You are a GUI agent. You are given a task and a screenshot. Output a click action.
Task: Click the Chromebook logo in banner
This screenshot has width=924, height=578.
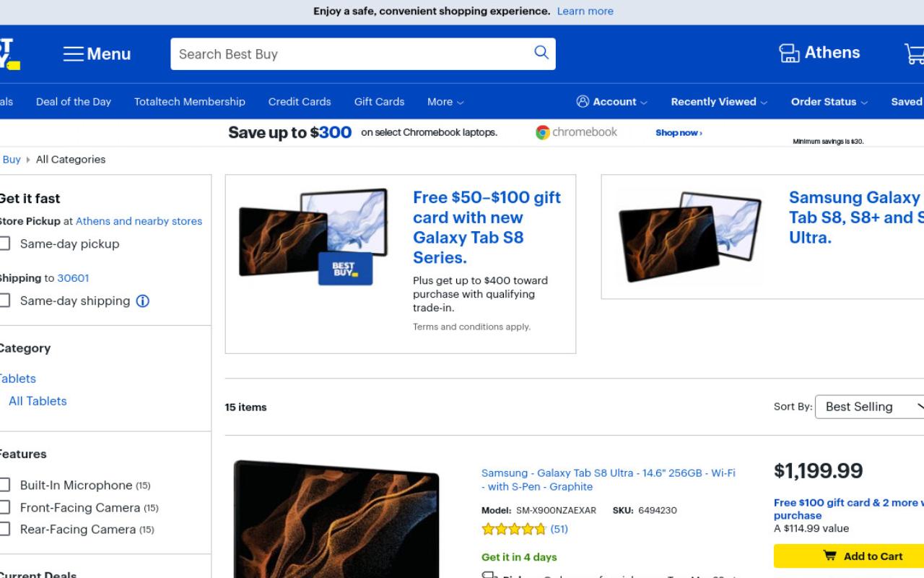[x=577, y=132]
